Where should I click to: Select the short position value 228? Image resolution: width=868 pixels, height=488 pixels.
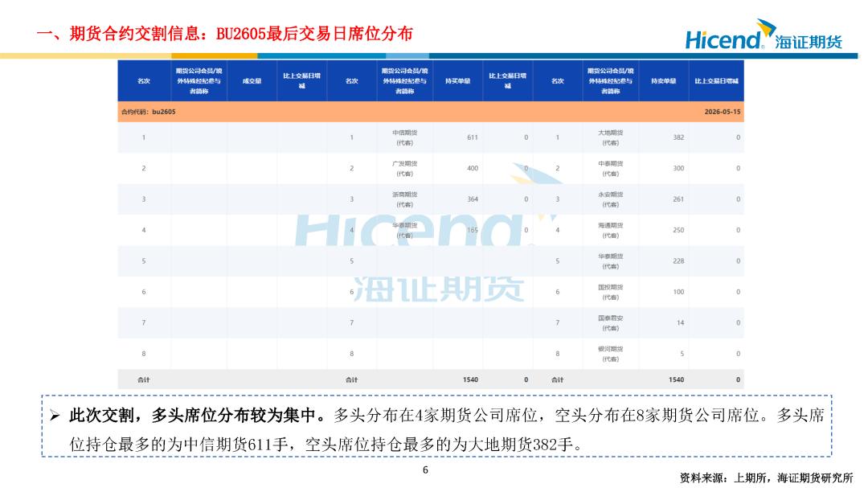pos(678,261)
